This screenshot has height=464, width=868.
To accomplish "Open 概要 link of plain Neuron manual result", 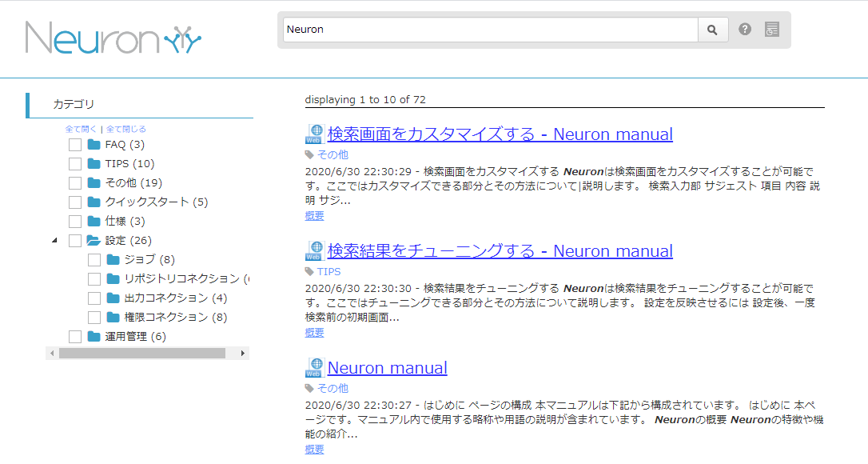I will click(x=314, y=450).
